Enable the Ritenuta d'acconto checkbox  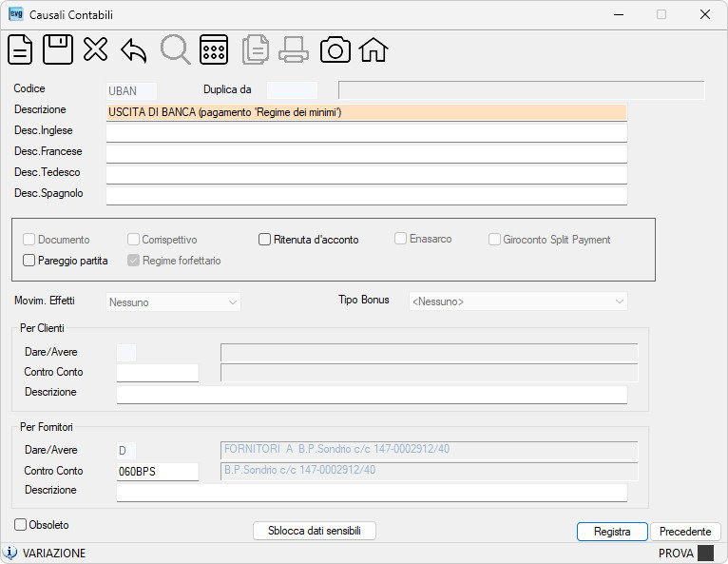click(264, 240)
